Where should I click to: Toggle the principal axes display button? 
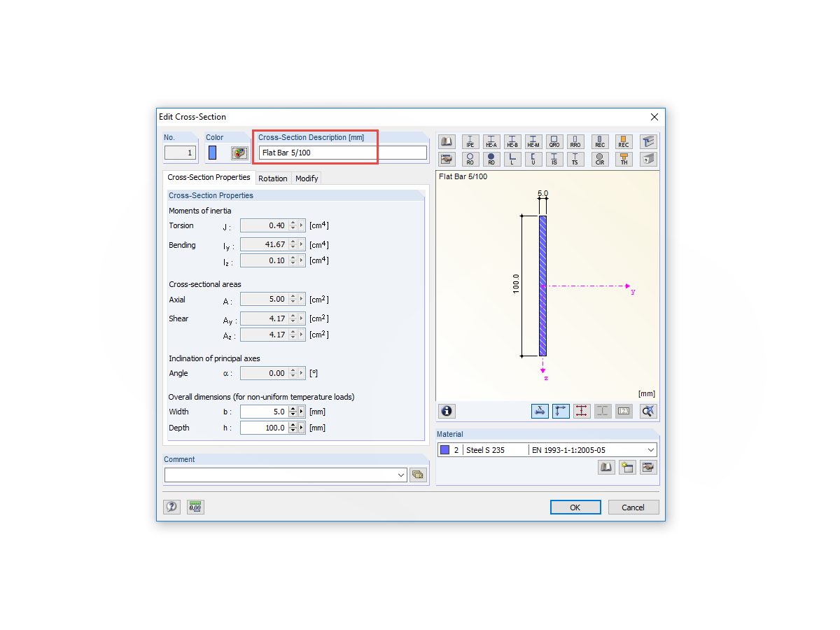click(x=561, y=411)
